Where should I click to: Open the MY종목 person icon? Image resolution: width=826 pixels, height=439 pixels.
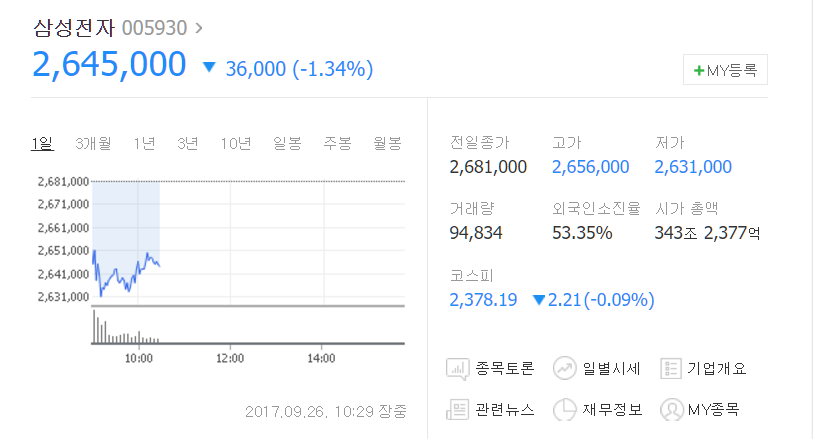[672, 410]
